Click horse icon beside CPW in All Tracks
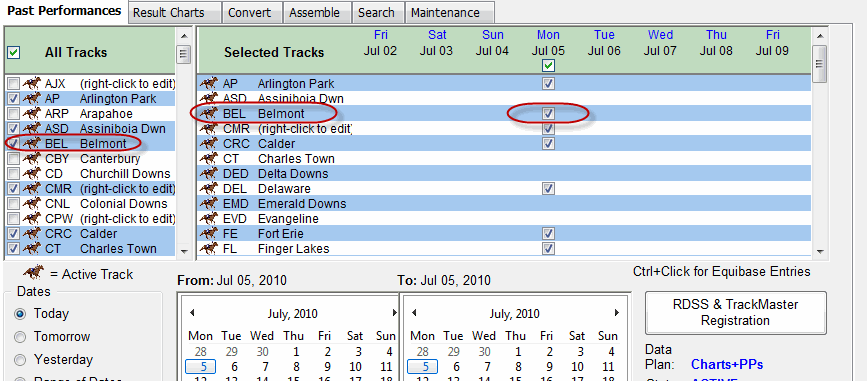 (x=32, y=218)
